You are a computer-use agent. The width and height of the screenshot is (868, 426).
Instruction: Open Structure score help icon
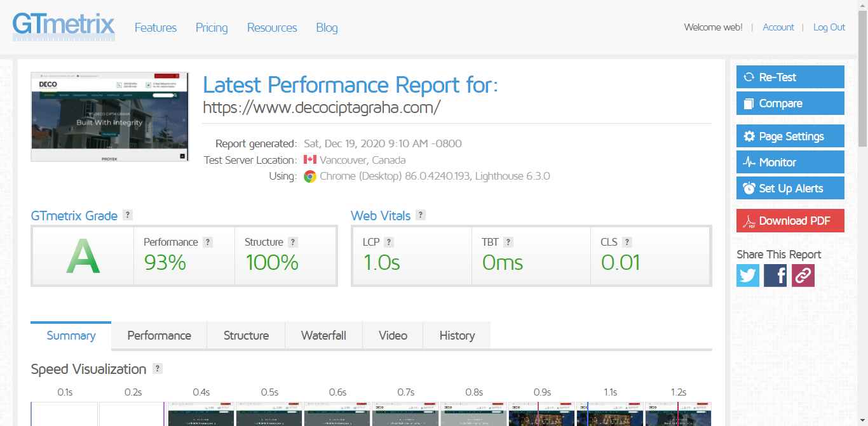pos(293,242)
